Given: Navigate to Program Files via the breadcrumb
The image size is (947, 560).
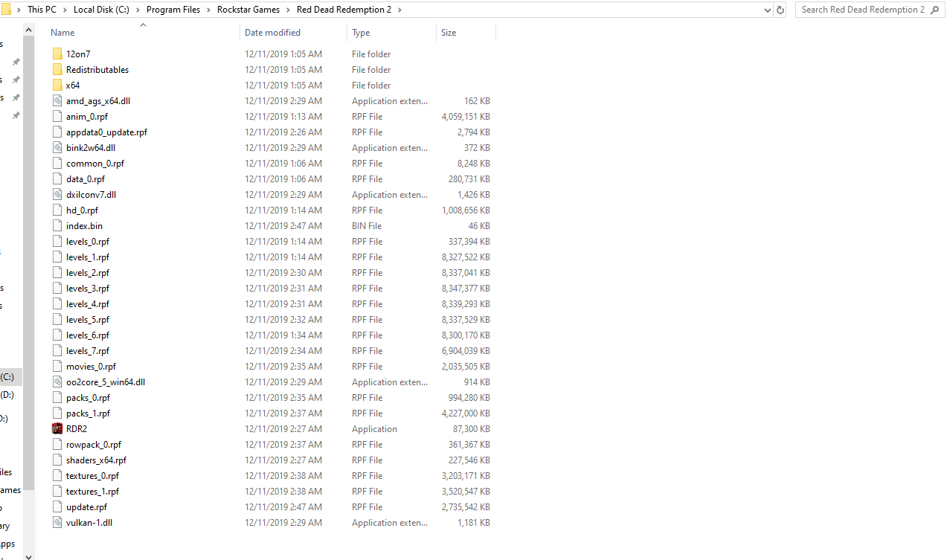Looking at the screenshot, I should (173, 10).
